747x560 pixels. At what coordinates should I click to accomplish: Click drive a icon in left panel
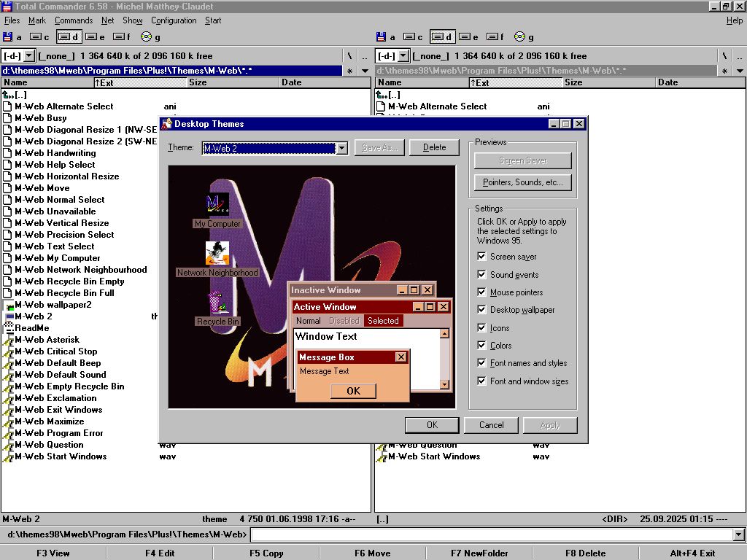(x=8, y=36)
